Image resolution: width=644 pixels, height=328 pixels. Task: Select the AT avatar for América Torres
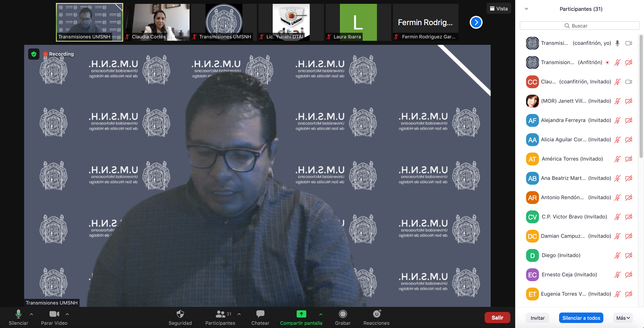(532, 159)
